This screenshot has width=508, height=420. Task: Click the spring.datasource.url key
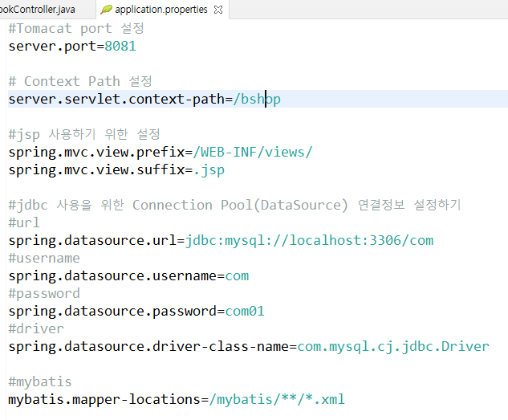(92, 240)
